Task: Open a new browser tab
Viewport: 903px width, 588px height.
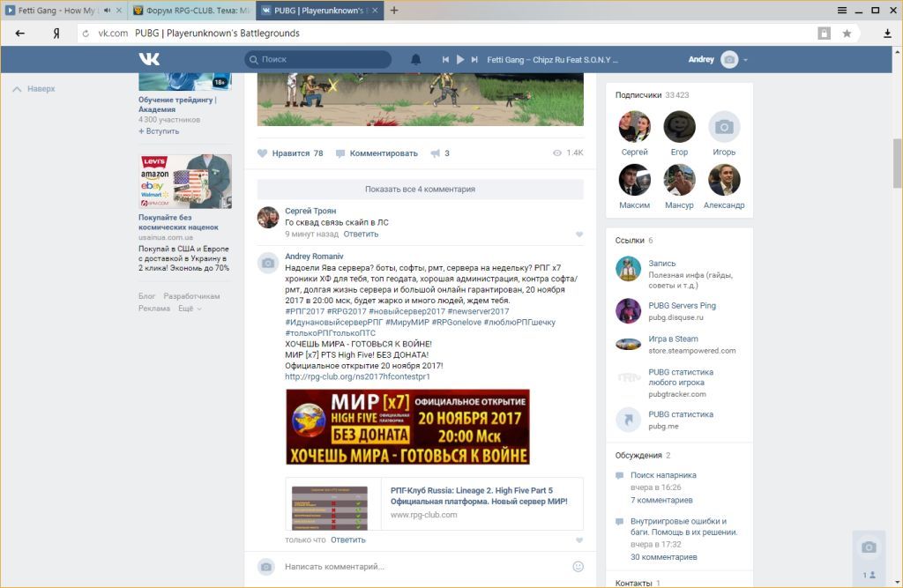Action: pyautogui.click(x=394, y=10)
